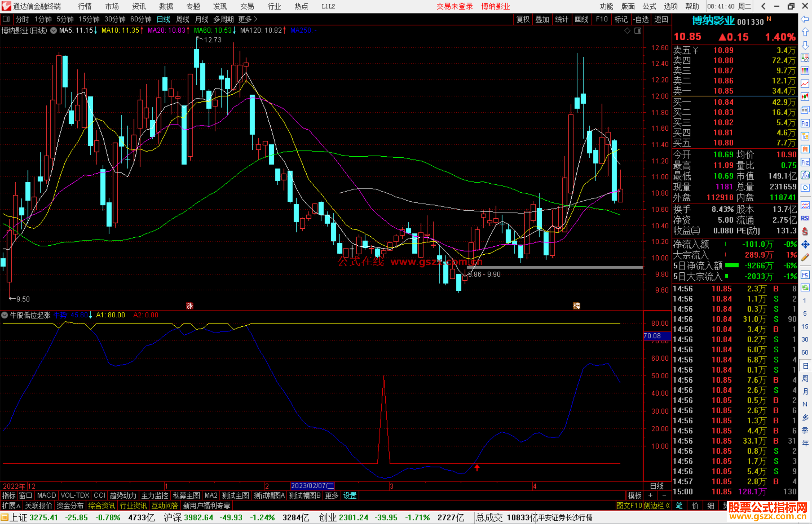The height and width of the screenshot is (524, 812).
Task: Open the 行情 menu
Action: [85, 6]
